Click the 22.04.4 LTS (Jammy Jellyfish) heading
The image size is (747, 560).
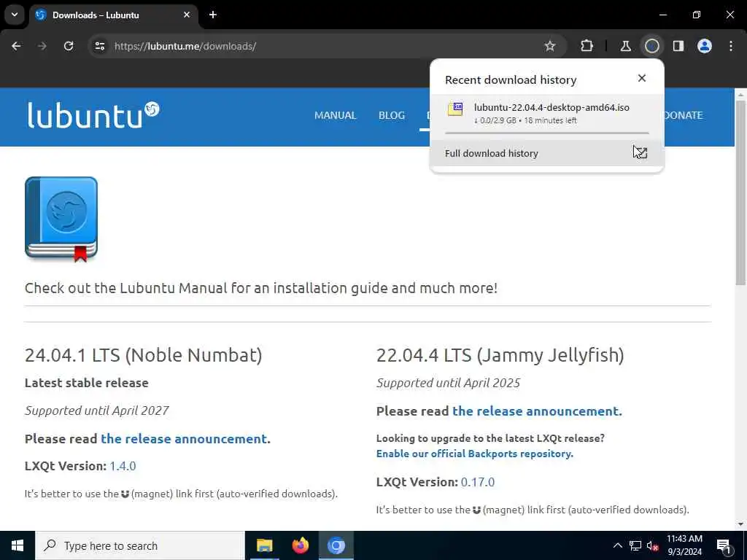pyautogui.click(x=500, y=355)
